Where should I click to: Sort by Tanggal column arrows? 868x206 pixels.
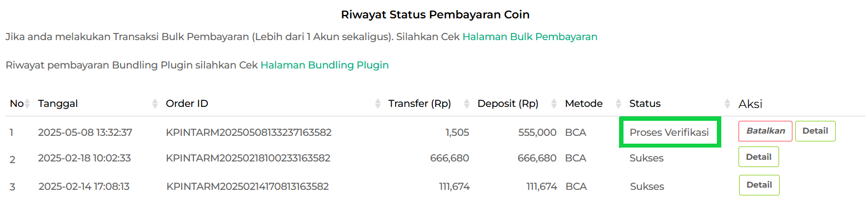(154, 104)
